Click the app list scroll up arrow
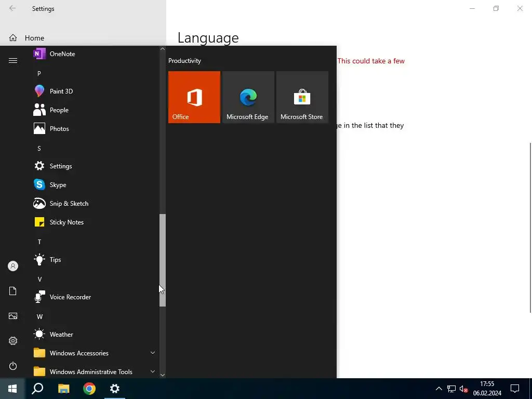This screenshot has width=532, height=399. (x=163, y=49)
